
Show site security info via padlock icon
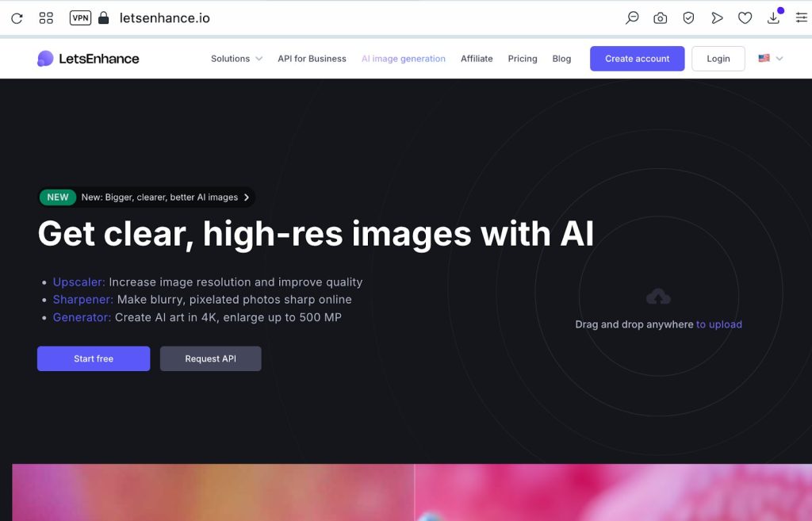point(104,18)
